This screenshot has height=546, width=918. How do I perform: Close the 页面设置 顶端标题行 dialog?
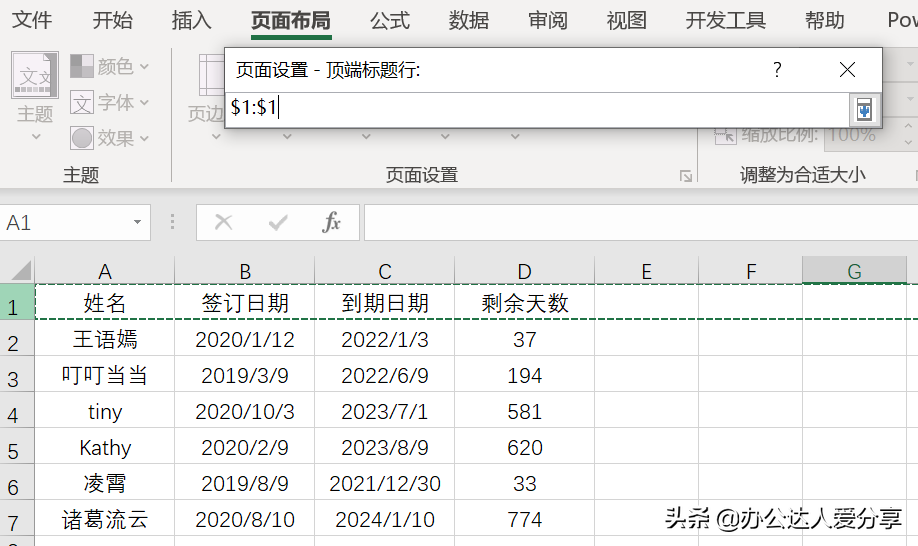[x=847, y=70]
